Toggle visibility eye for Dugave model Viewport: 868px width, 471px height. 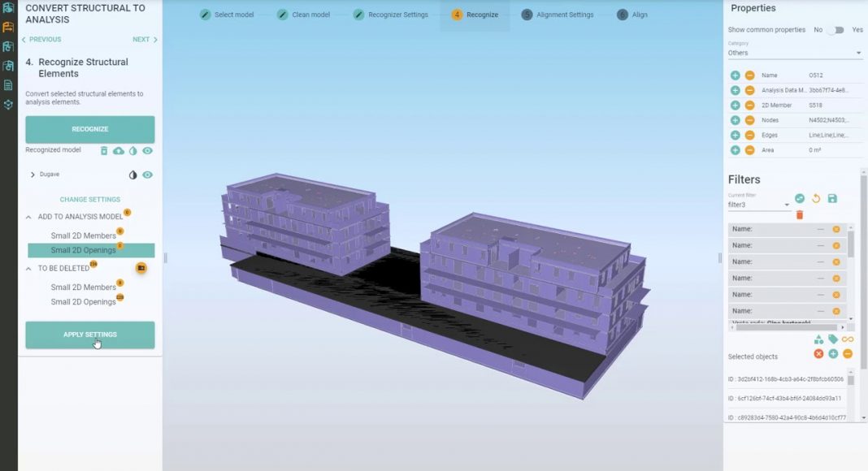148,175
